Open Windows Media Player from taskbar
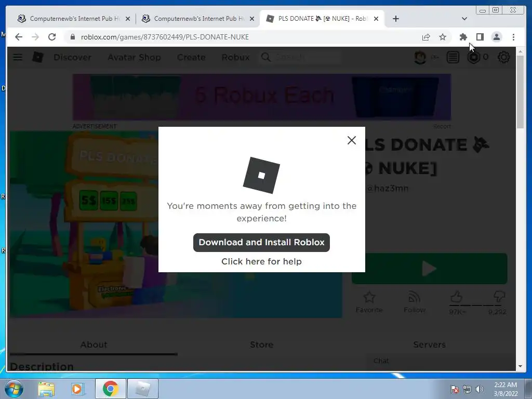The width and height of the screenshot is (532, 399). coord(78,389)
